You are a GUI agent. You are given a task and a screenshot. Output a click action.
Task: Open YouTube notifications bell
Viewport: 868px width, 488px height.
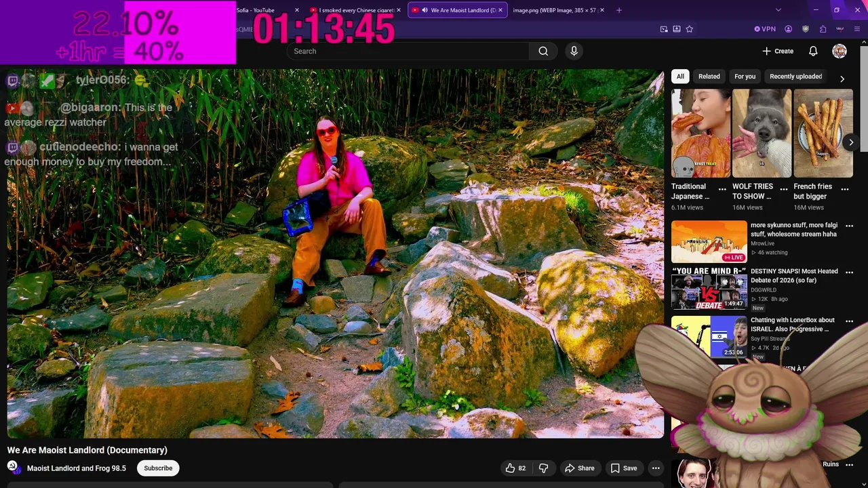813,51
